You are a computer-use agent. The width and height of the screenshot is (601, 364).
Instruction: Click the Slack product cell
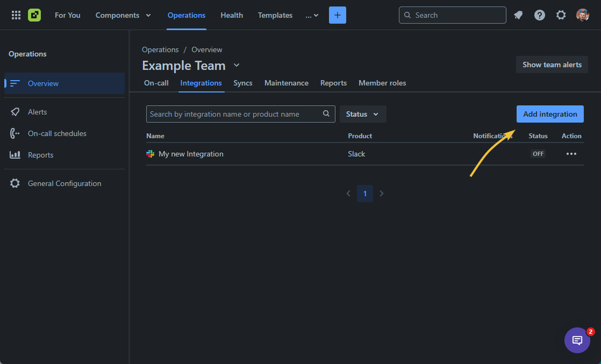357,154
